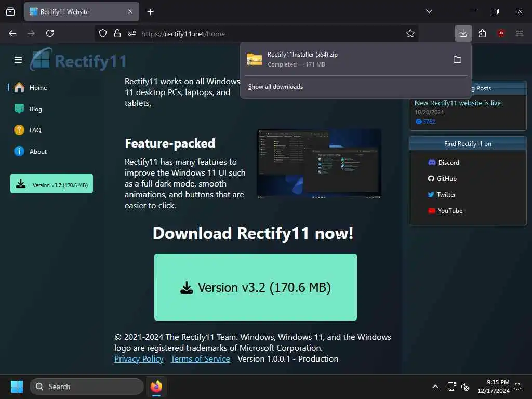Open Firefox application menu

[x=520, y=33]
